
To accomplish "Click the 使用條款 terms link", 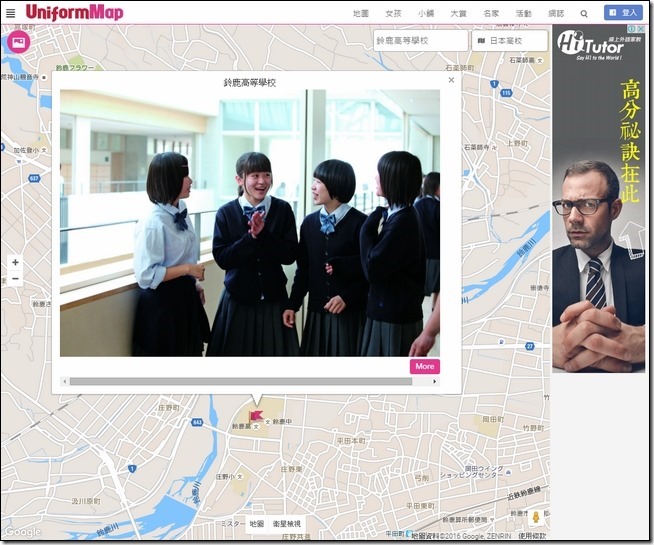I will (x=532, y=536).
